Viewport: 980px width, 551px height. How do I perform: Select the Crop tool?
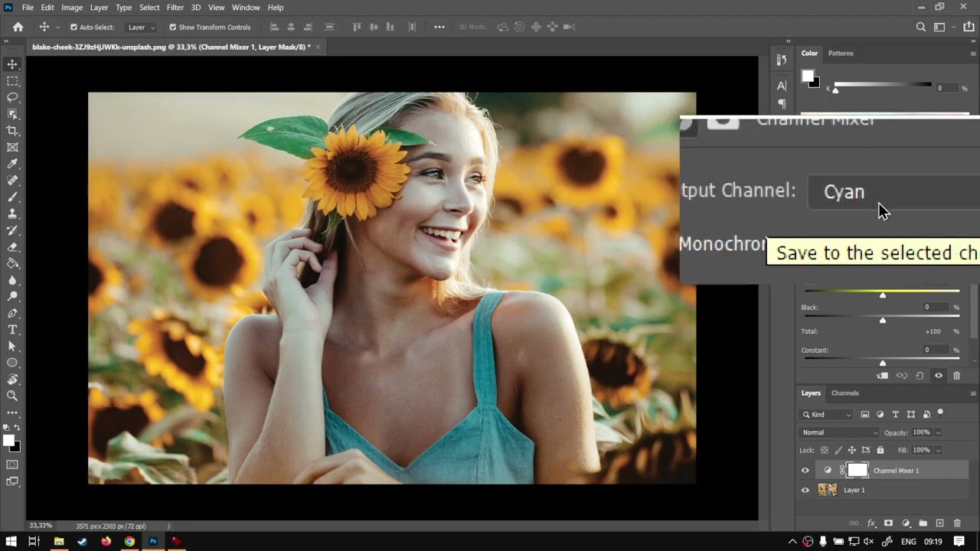12,131
